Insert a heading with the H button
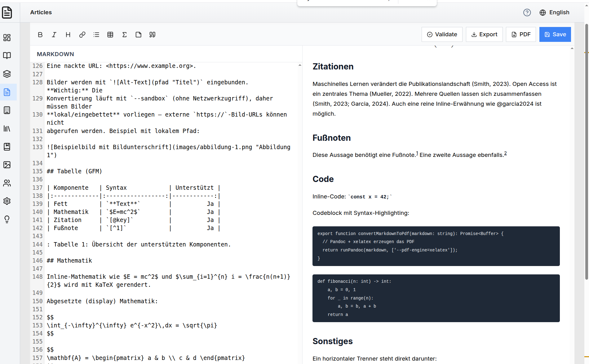 (68, 34)
